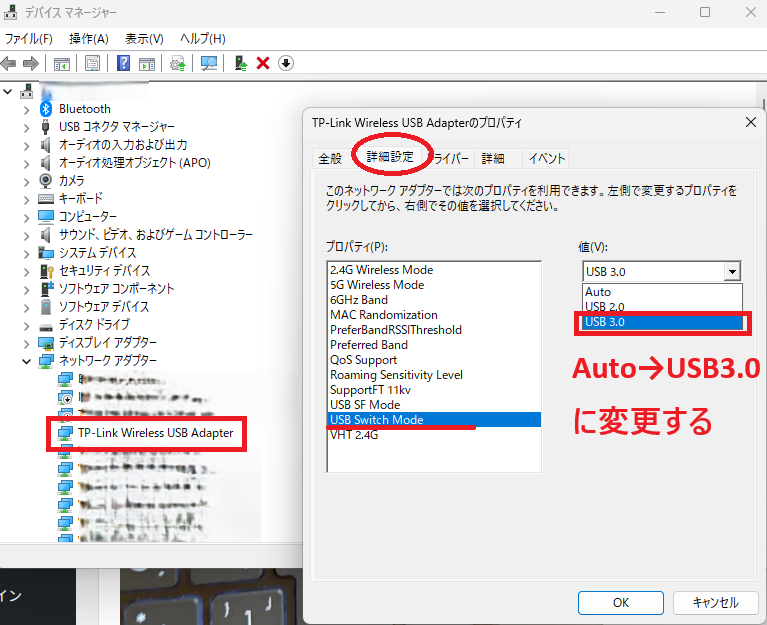
Task: Click the セキュリティ デバイス icon
Action: click(46, 270)
